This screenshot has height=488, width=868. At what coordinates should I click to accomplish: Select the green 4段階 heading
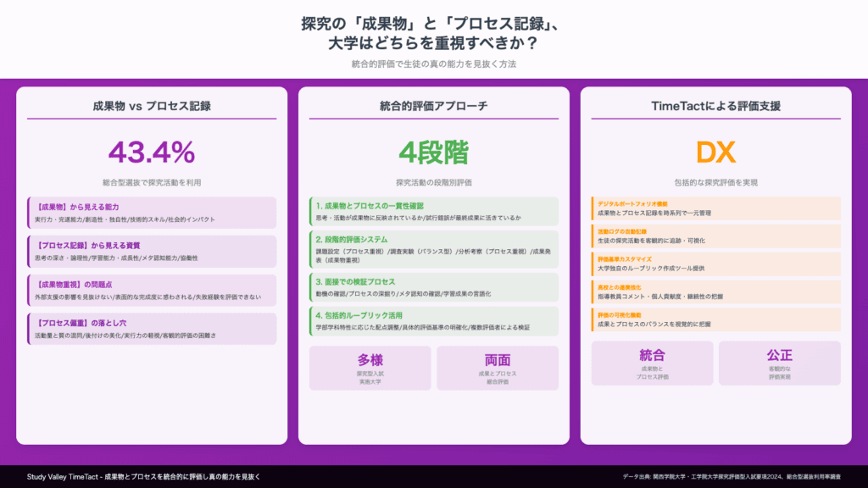point(433,152)
